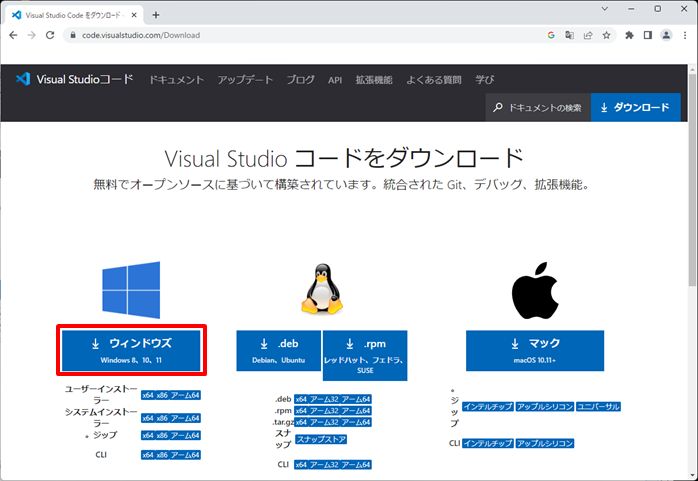Open the よくある質問 menu item
The height and width of the screenshot is (481, 698).
coord(434,80)
